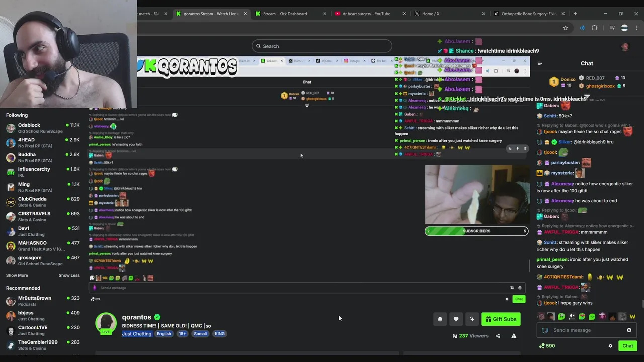Close the qorantos Stream tab
The height and width of the screenshot is (362, 644).
tap(245, 14)
